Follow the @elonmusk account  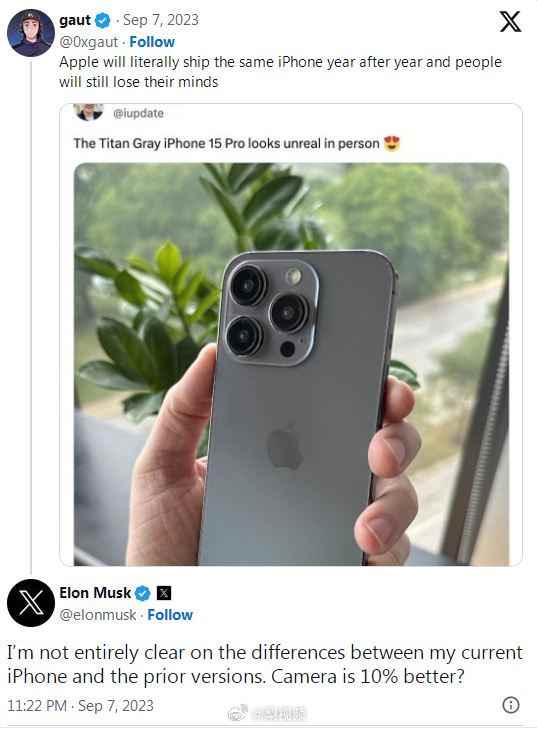pos(170,615)
